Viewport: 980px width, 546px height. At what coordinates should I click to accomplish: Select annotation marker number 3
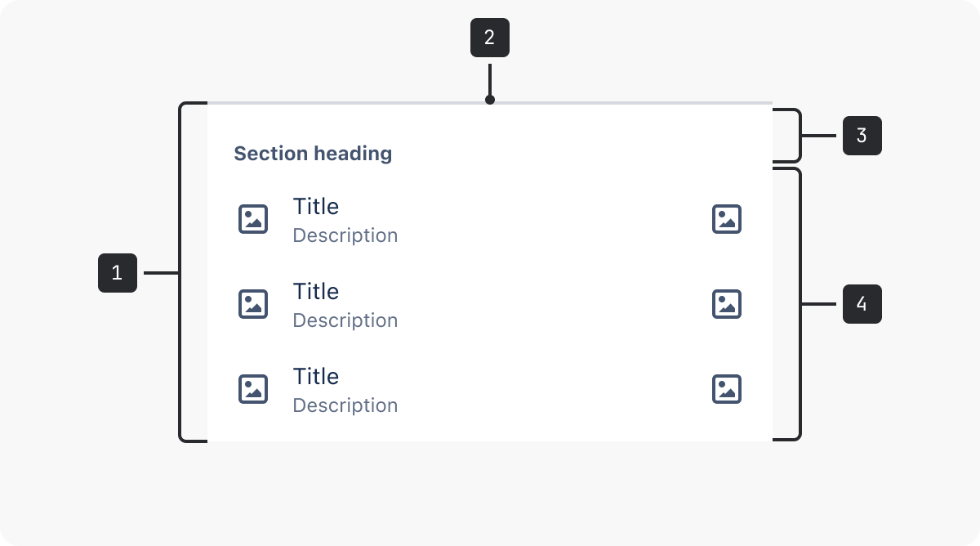[862, 136]
